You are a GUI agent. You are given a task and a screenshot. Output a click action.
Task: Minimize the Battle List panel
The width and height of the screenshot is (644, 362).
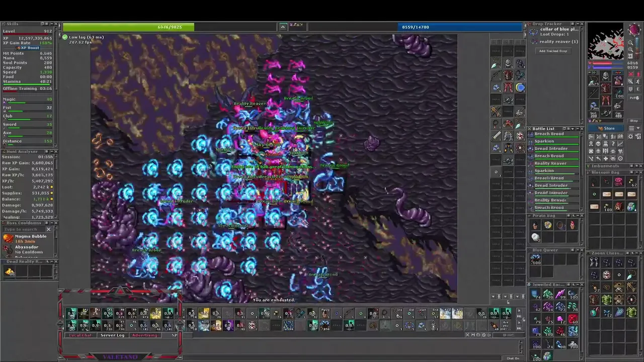[x=578, y=129]
